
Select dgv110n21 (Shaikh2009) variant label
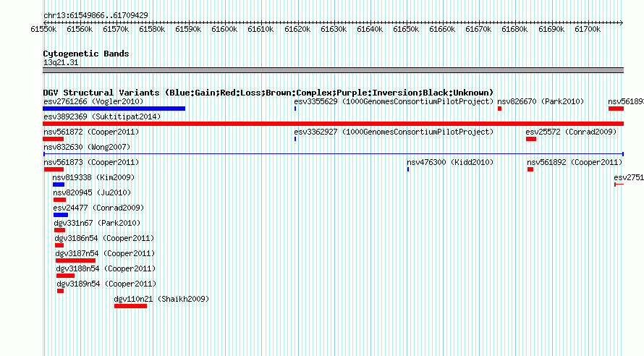coord(162,299)
